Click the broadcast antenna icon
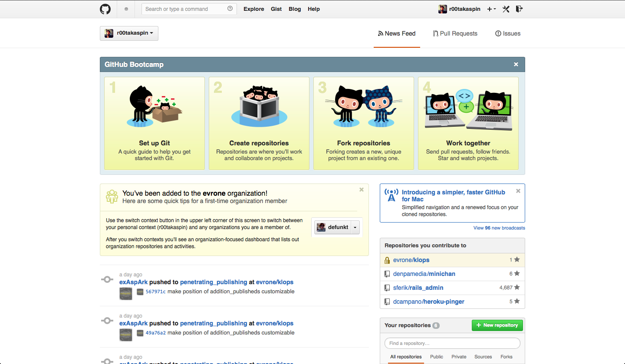 coord(391,195)
